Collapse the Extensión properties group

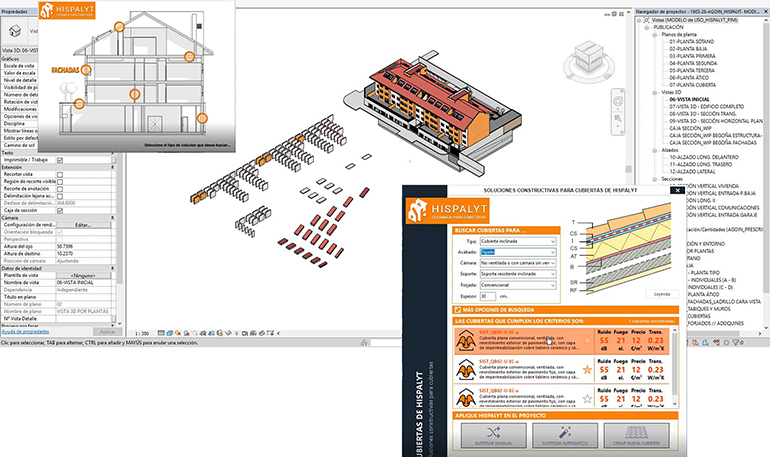(x=113, y=167)
